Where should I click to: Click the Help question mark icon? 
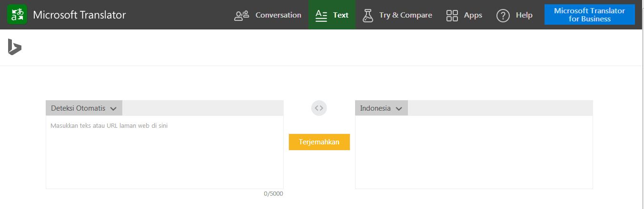503,15
